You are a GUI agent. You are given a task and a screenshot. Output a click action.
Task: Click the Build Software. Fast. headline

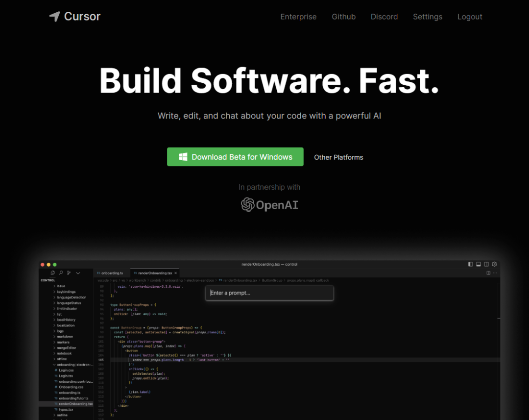[269, 80]
